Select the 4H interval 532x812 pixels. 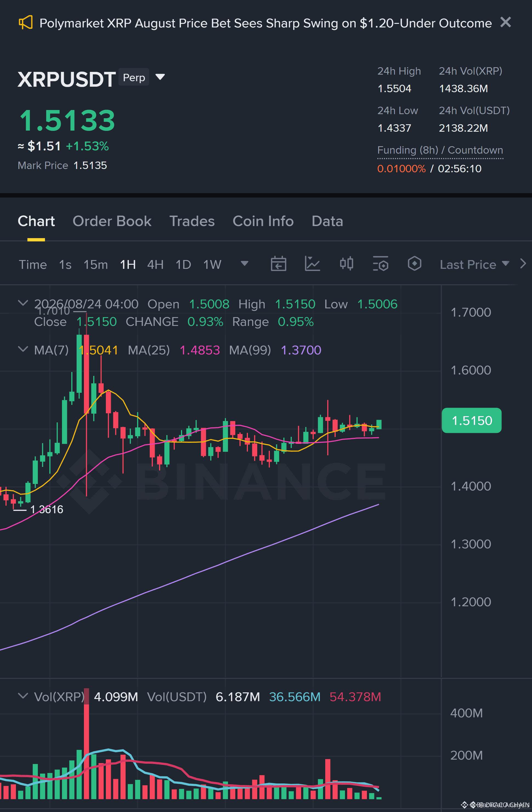click(x=155, y=264)
